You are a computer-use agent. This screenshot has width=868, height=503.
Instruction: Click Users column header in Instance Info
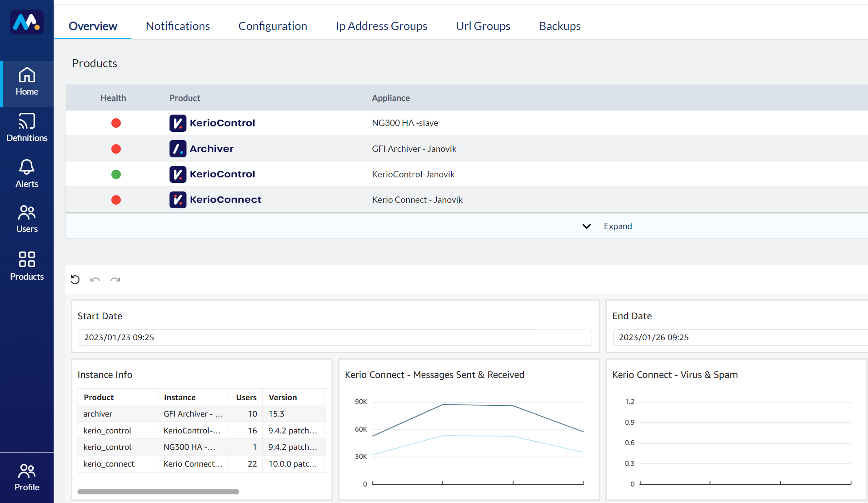click(246, 397)
